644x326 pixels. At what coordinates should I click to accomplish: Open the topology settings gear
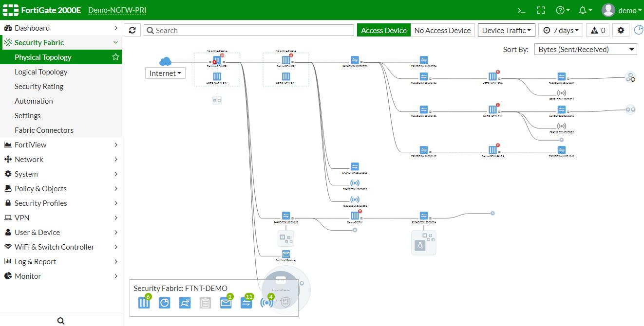[x=621, y=30]
